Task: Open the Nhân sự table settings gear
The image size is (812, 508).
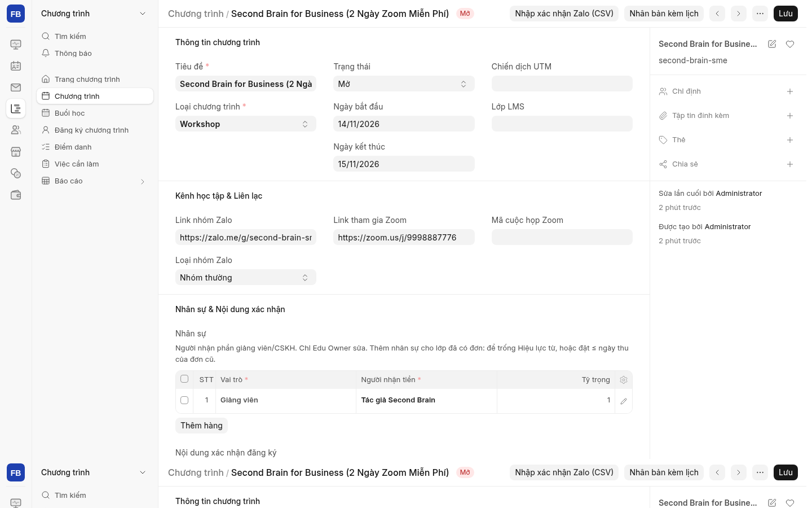Action: [624, 380]
